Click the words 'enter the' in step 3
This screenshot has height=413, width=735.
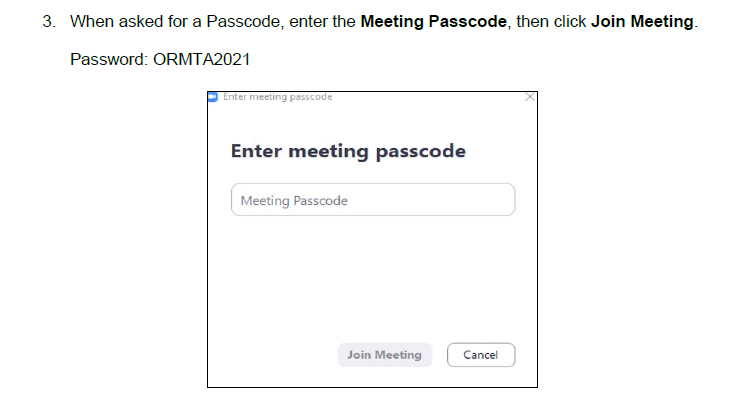coord(323,22)
